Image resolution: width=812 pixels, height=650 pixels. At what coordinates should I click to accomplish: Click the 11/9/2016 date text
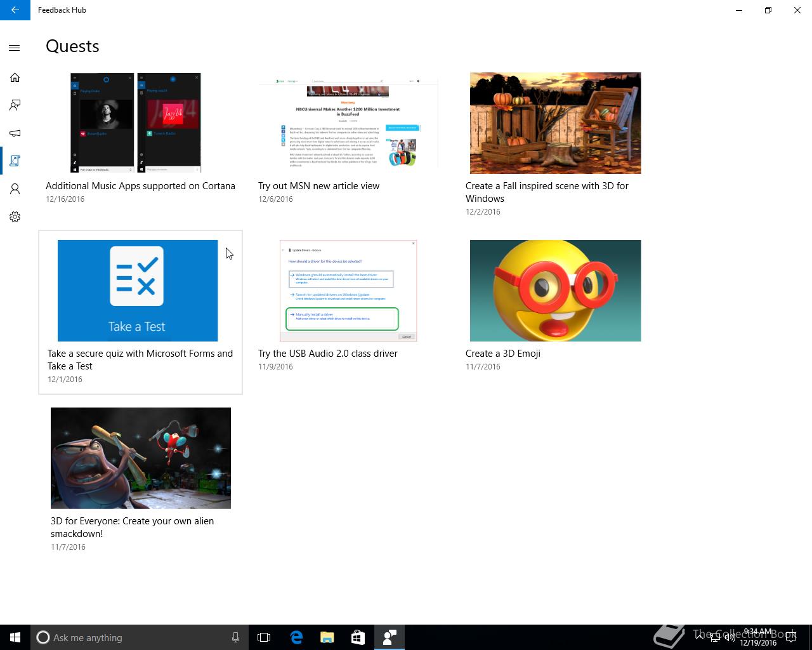[275, 367]
